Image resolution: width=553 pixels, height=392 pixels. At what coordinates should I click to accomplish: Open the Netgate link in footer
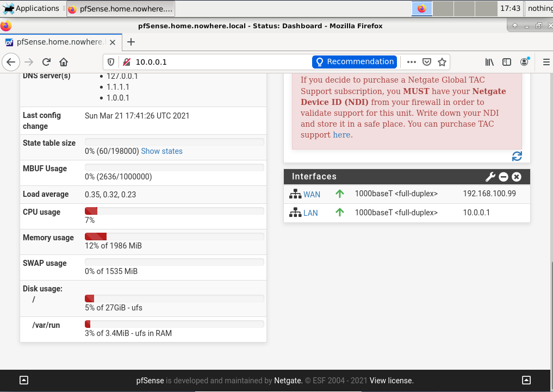[288, 381]
